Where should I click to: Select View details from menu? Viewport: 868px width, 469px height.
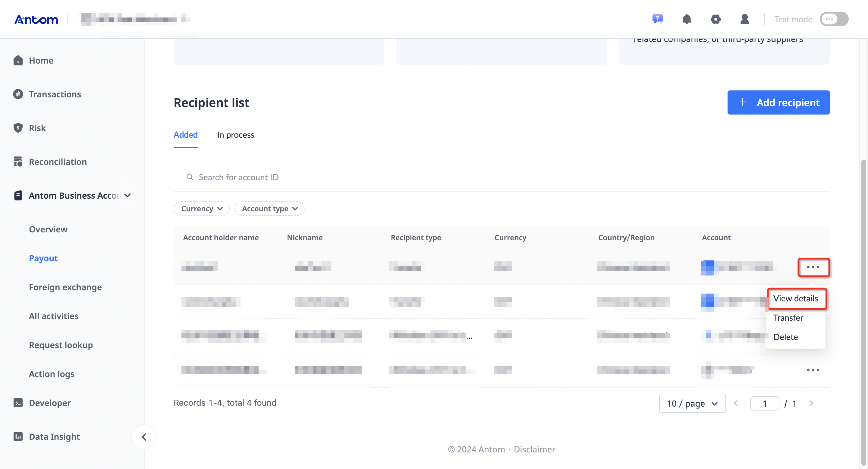[796, 298]
